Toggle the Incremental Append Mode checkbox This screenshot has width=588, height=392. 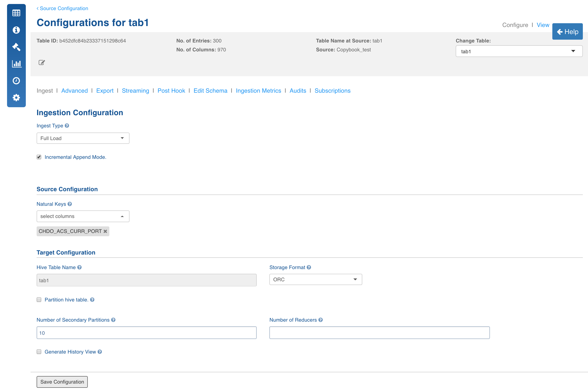[39, 157]
